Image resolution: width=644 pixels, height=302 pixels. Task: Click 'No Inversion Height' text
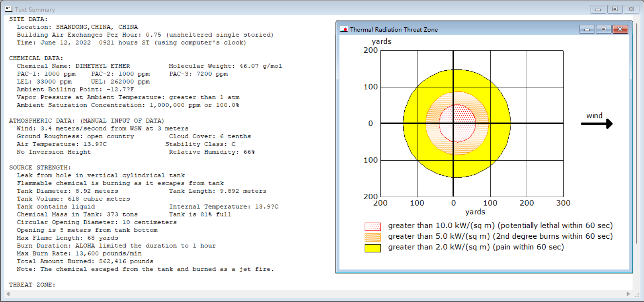pos(54,152)
